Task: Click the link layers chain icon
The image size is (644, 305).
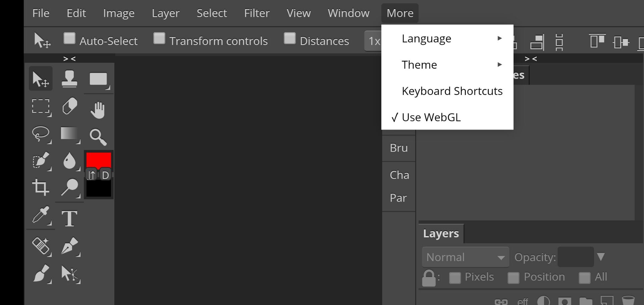Action: (x=501, y=302)
